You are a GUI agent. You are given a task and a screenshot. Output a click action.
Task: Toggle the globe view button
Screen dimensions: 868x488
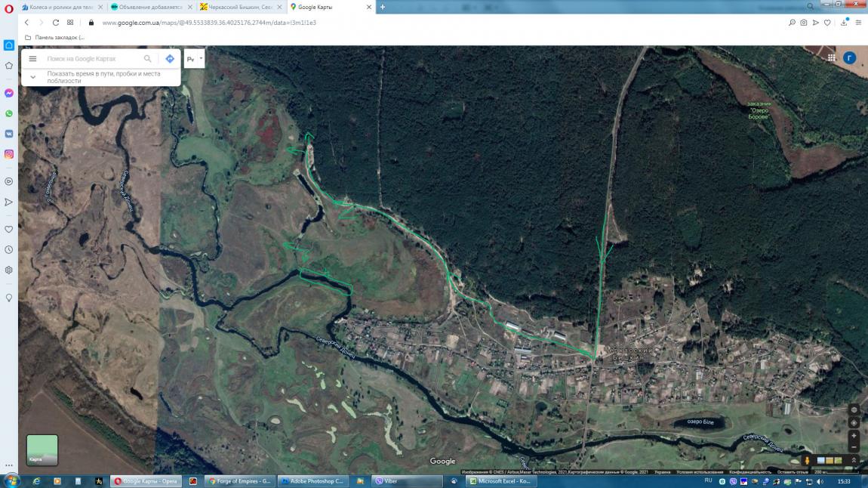coord(854,409)
